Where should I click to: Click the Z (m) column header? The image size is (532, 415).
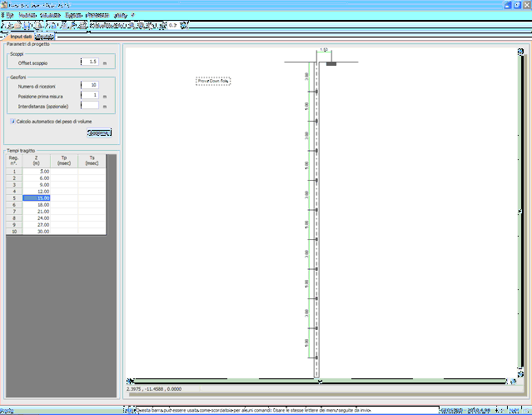click(37, 161)
